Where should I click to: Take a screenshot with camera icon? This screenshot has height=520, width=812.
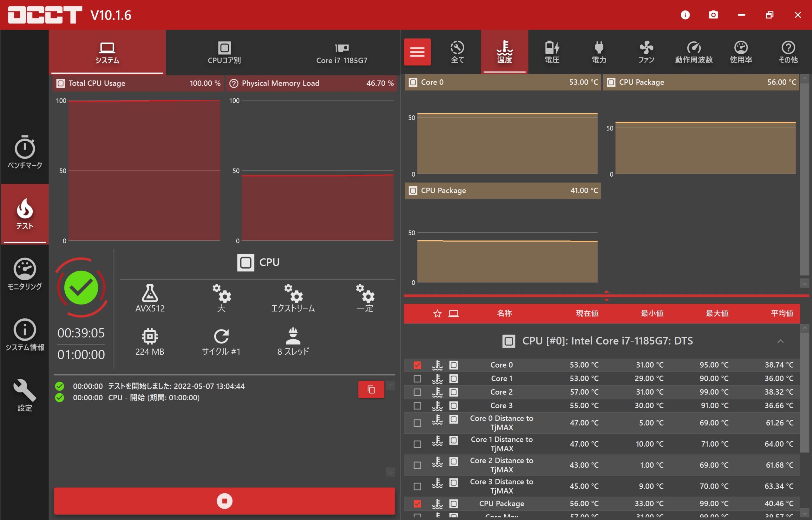[713, 15]
